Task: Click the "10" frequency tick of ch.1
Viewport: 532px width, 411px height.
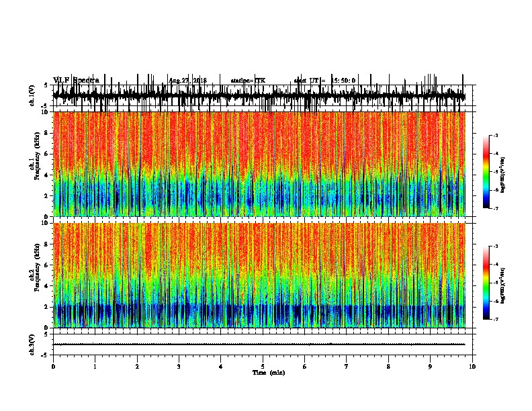Action: [x=46, y=112]
